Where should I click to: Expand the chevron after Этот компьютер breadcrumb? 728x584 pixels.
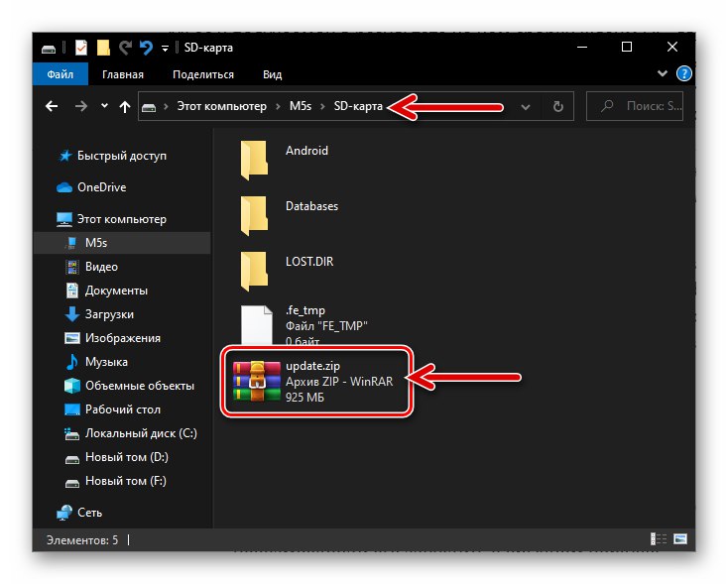pos(278,107)
